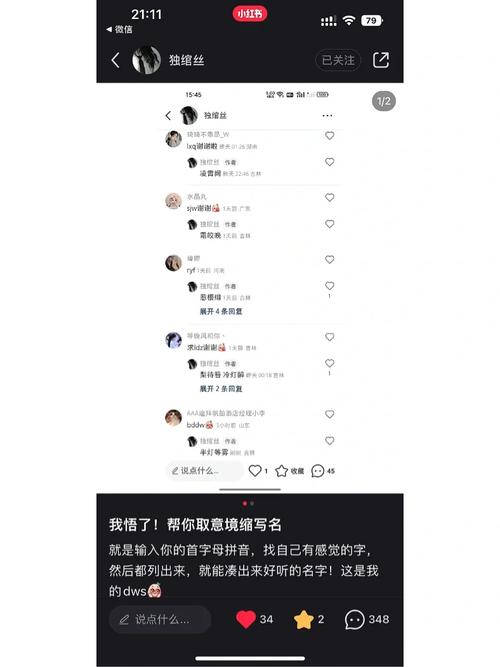The height and width of the screenshot is (667, 500).
Task: Toggle the 已关注 follow button
Action: pyautogui.click(x=338, y=60)
